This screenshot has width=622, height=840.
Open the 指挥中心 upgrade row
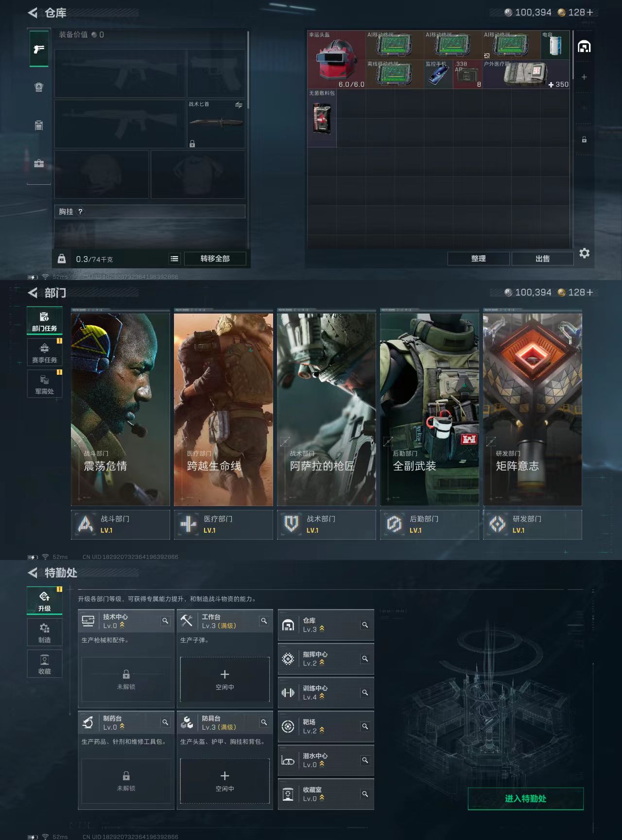coord(326,659)
